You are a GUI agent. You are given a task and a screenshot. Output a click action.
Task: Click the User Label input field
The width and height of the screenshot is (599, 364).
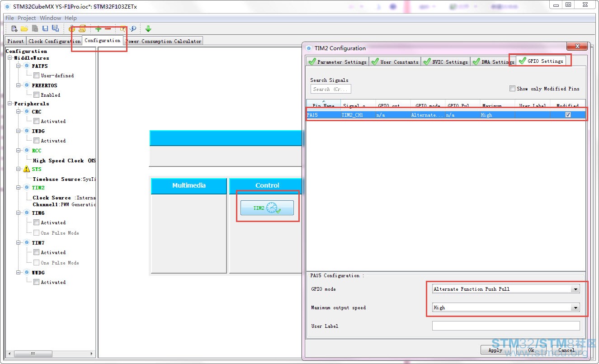pyautogui.click(x=506, y=326)
